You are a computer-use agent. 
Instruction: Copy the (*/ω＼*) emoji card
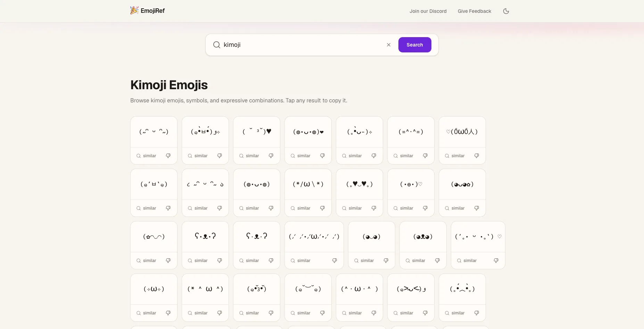click(x=308, y=184)
